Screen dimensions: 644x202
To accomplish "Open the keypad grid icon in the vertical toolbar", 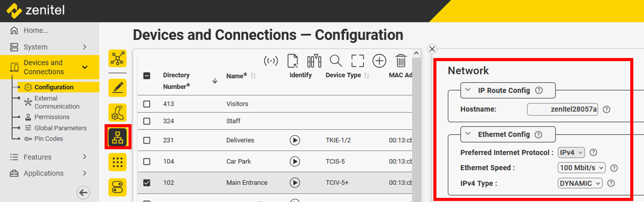I will tap(117, 162).
